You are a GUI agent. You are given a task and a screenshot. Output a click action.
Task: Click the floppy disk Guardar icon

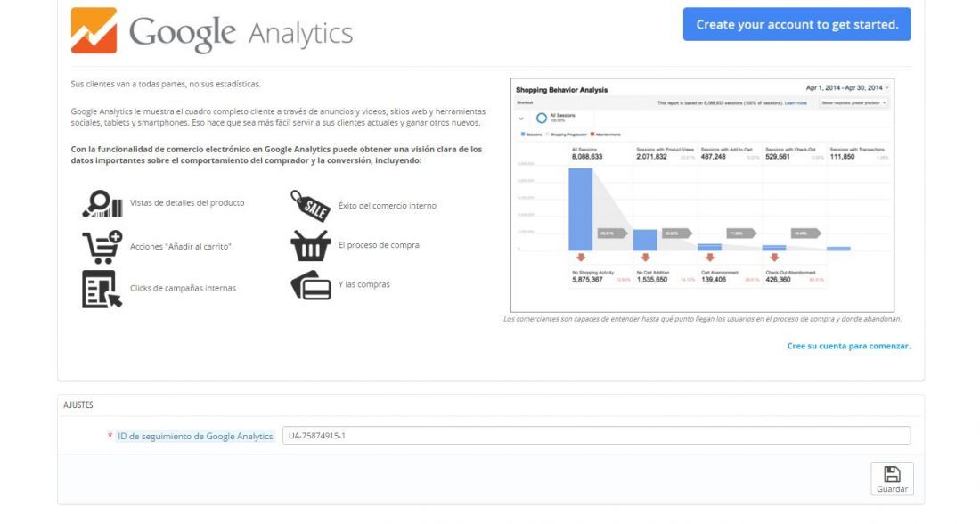point(892,474)
